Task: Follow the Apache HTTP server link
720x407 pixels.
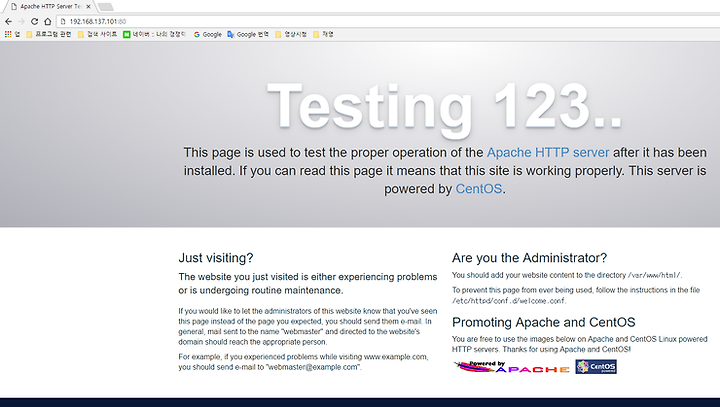Action: coord(548,153)
